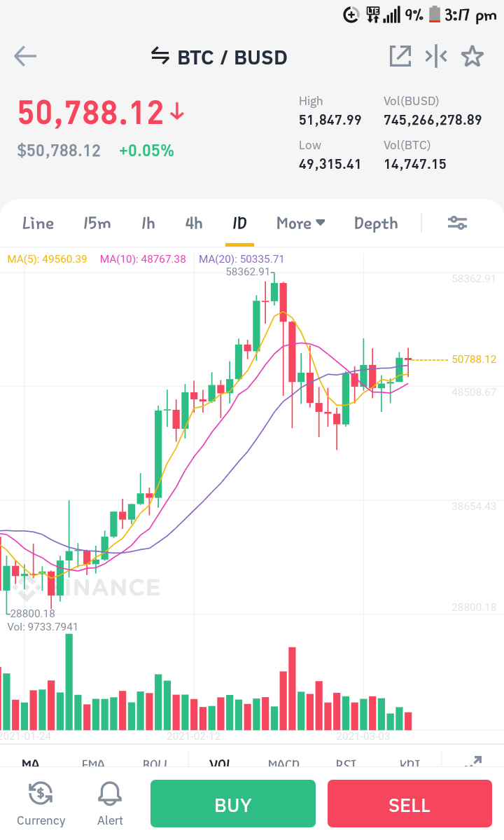Switch to the 4h timeframe
The image size is (504, 840).
tap(194, 223)
